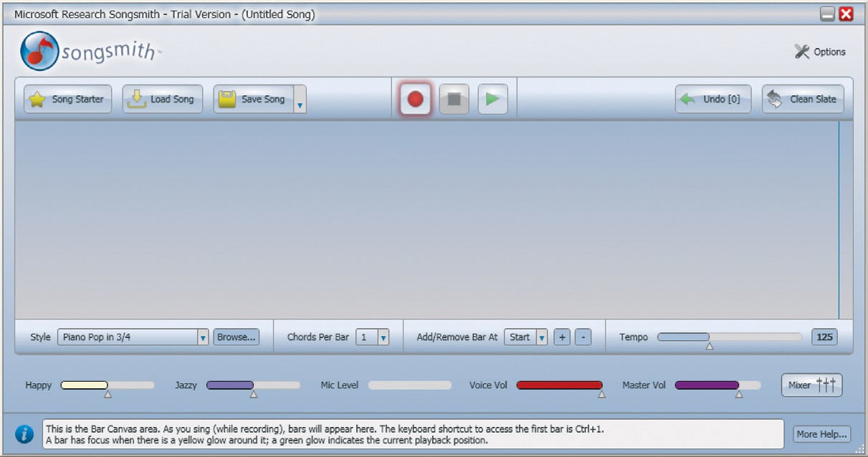The height and width of the screenshot is (457, 868).
Task: Click Clean Slate to reset song
Action: click(x=803, y=99)
